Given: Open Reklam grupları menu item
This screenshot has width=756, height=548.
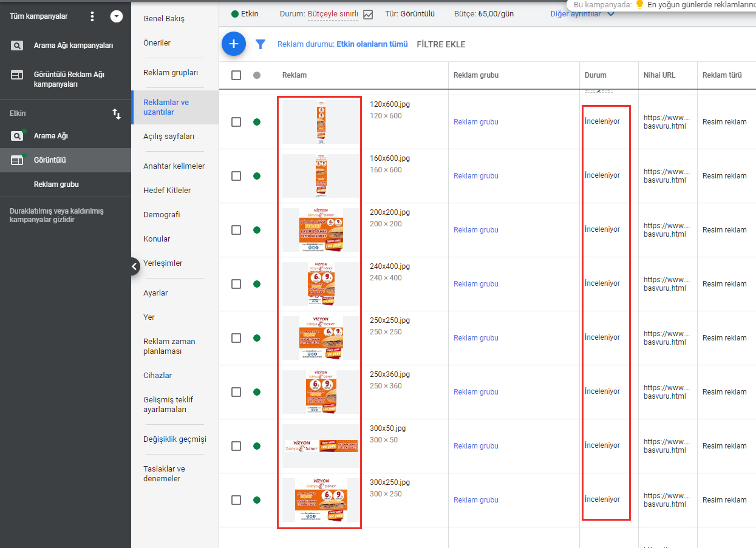Looking at the screenshot, I should tap(171, 73).
